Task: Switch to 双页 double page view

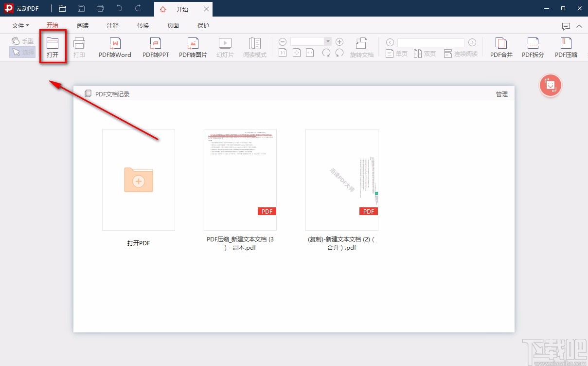Action: coord(425,54)
